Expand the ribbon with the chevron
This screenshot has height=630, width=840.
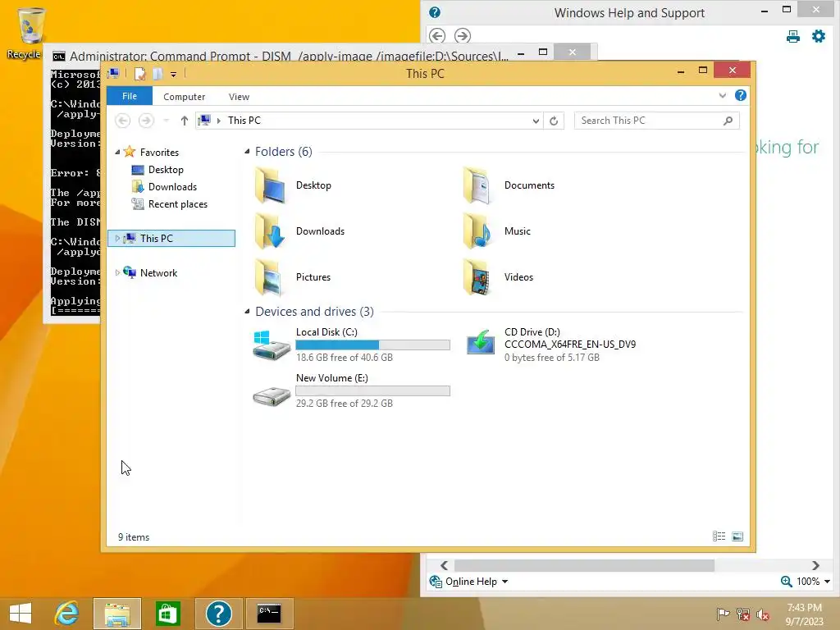coord(722,95)
